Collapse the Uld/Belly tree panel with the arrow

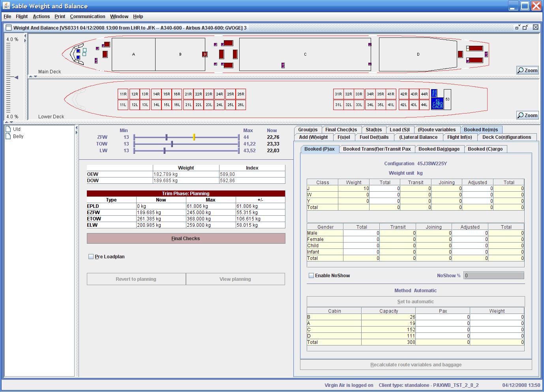pos(77,127)
